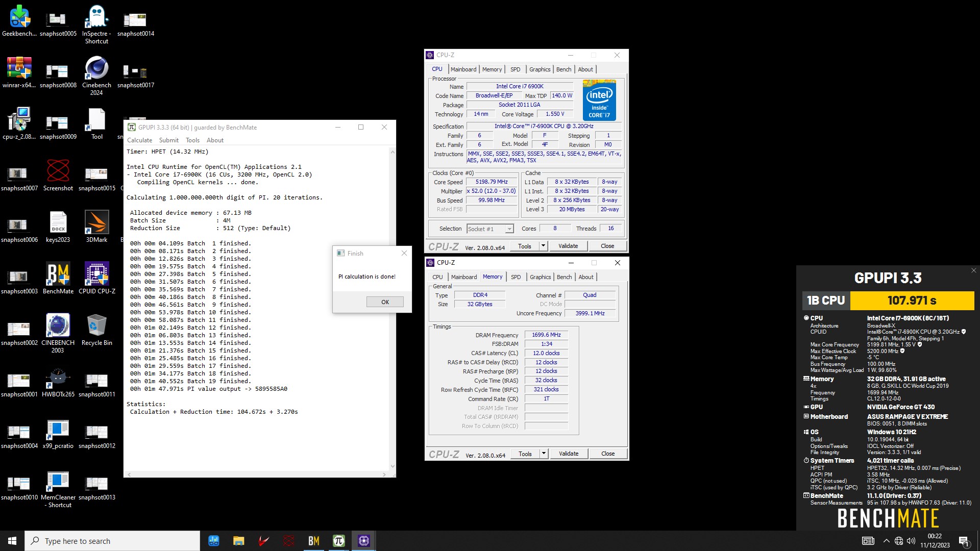Open the notification center icon

[x=964, y=541]
